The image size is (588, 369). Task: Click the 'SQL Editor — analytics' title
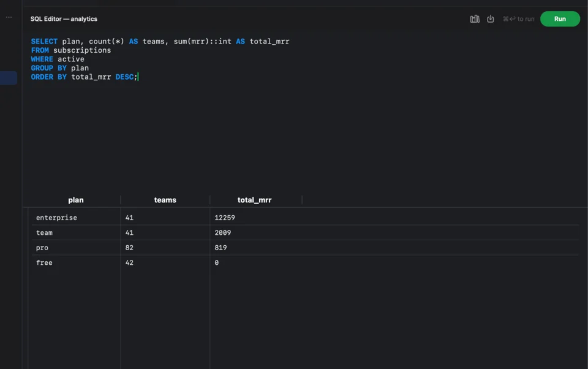pyautogui.click(x=64, y=19)
